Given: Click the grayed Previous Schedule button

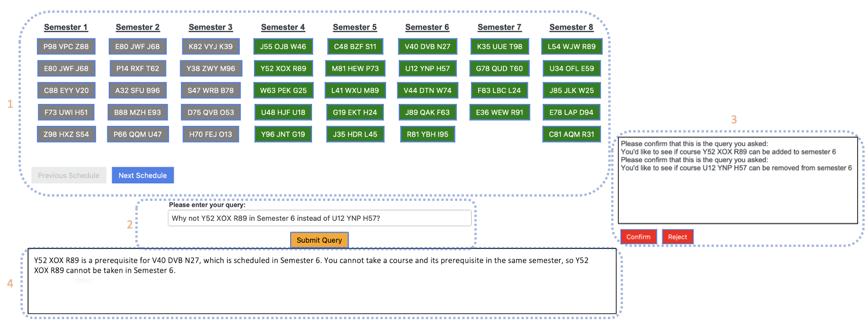Looking at the screenshot, I should [69, 175].
